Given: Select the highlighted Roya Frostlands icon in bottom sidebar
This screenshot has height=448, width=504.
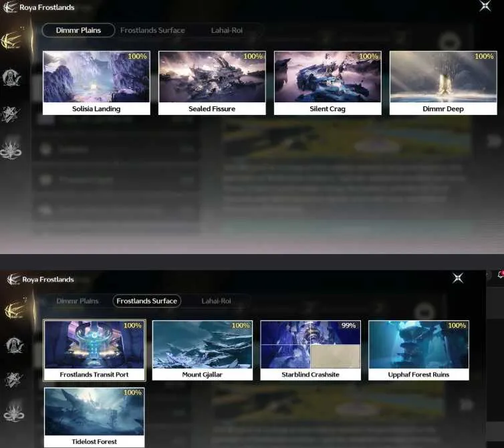Looking at the screenshot, I should click(x=15, y=310).
